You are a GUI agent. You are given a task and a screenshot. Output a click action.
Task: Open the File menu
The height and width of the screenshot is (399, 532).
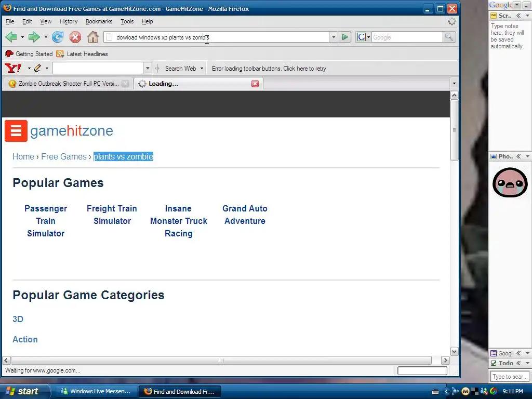point(10,21)
